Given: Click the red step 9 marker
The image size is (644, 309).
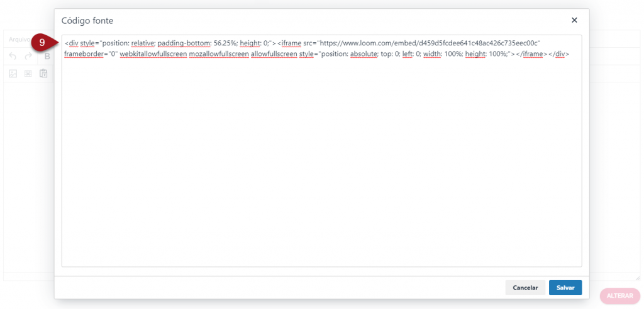Looking at the screenshot, I should (x=42, y=42).
